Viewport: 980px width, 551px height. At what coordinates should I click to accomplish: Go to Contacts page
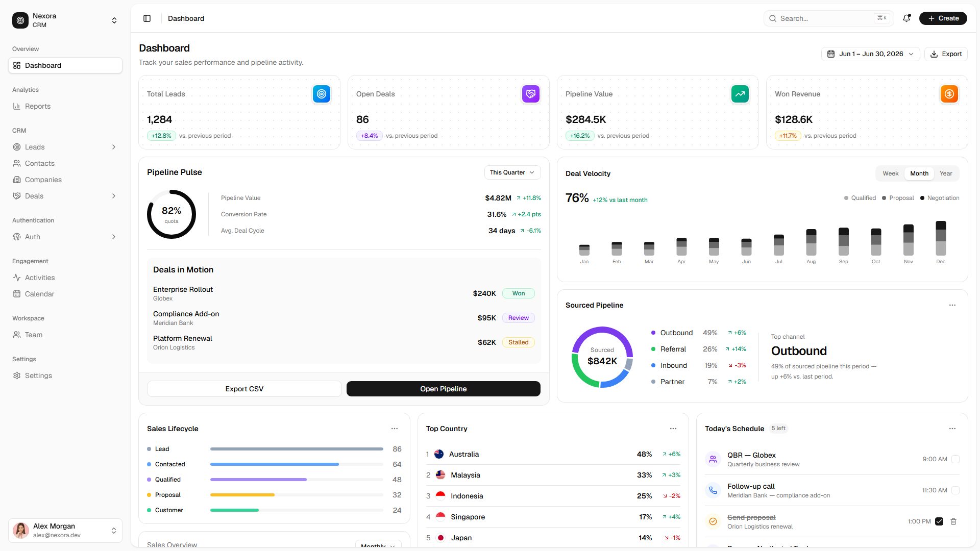(x=65, y=163)
